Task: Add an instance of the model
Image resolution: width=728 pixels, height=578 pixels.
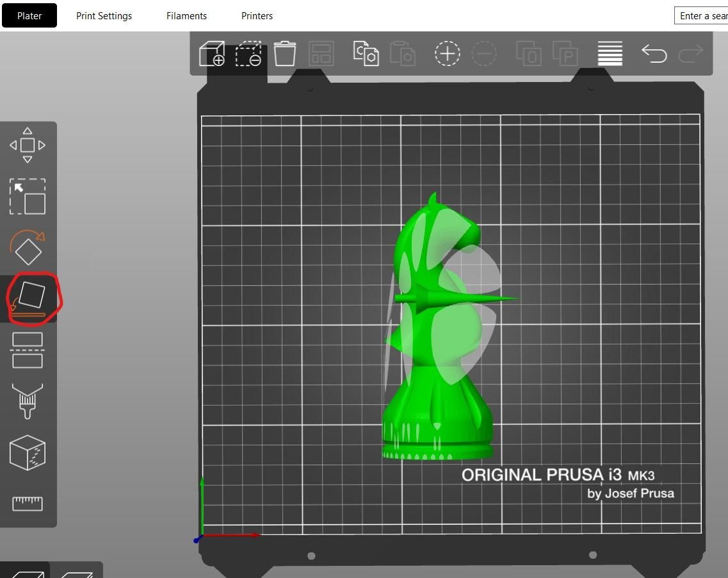Action: [447, 53]
